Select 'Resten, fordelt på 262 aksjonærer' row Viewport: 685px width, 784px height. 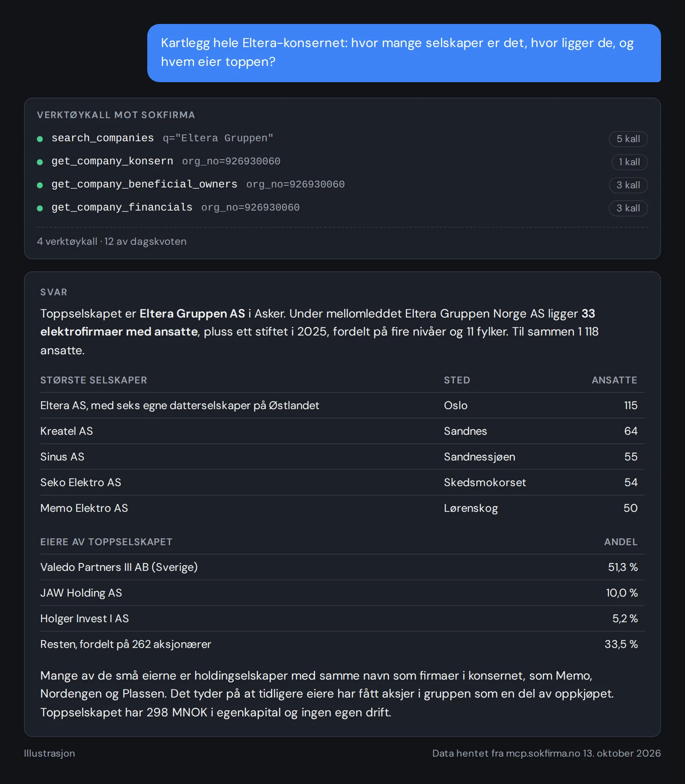342,644
